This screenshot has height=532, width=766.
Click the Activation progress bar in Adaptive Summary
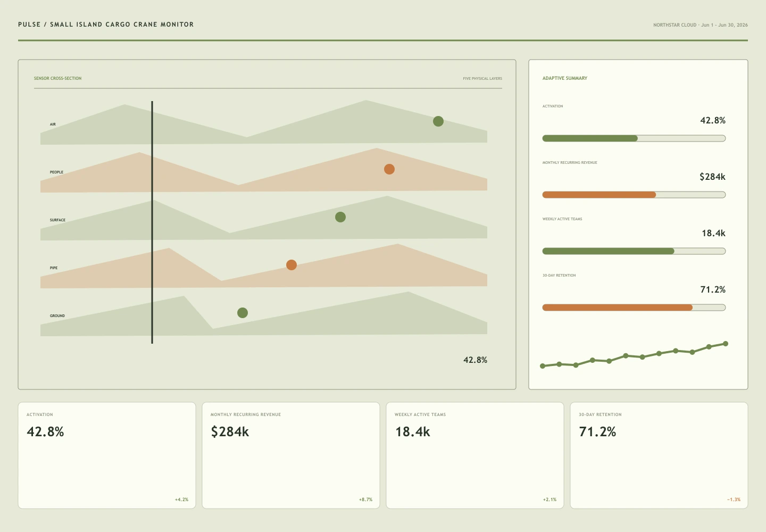click(634, 138)
